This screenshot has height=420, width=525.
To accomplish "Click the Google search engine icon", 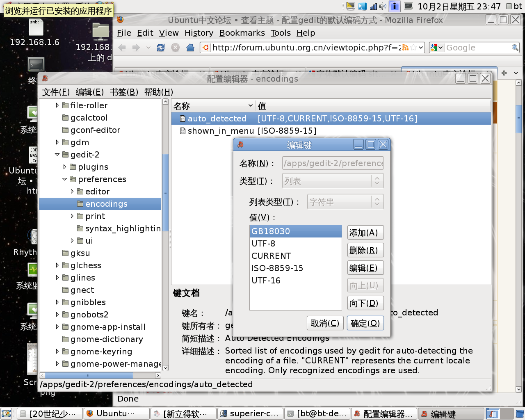I will [x=434, y=48].
